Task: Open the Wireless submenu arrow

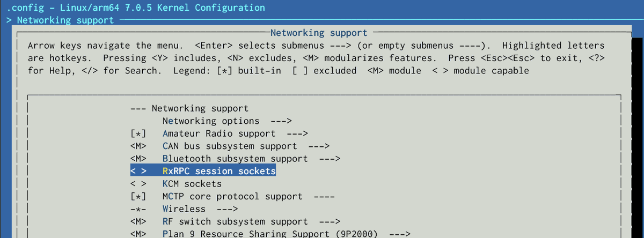Action: pyautogui.click(x=227, y=209)
